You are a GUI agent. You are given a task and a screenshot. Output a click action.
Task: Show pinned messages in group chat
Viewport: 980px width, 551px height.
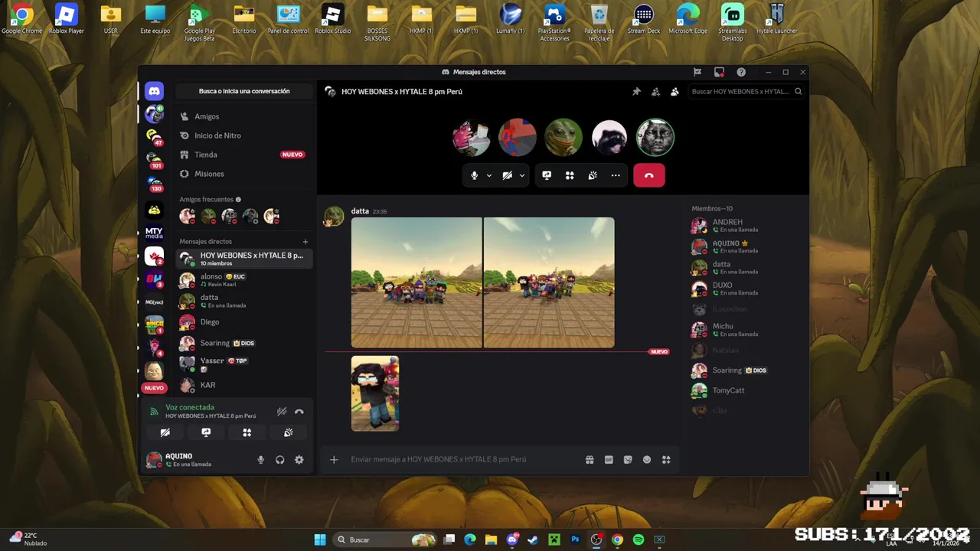[x=636, y=91]
